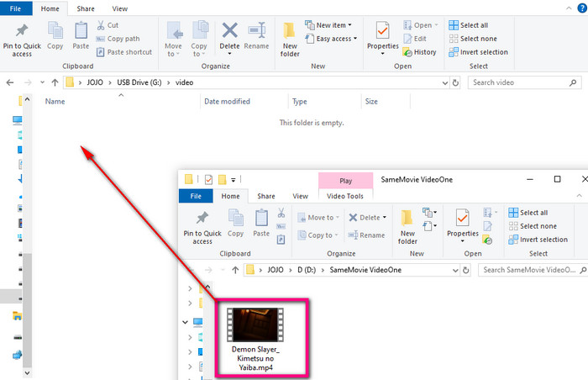This screenshot has height=380, width=588.
Task: Click Select none in SameMovie window
Action: point(533,226)
